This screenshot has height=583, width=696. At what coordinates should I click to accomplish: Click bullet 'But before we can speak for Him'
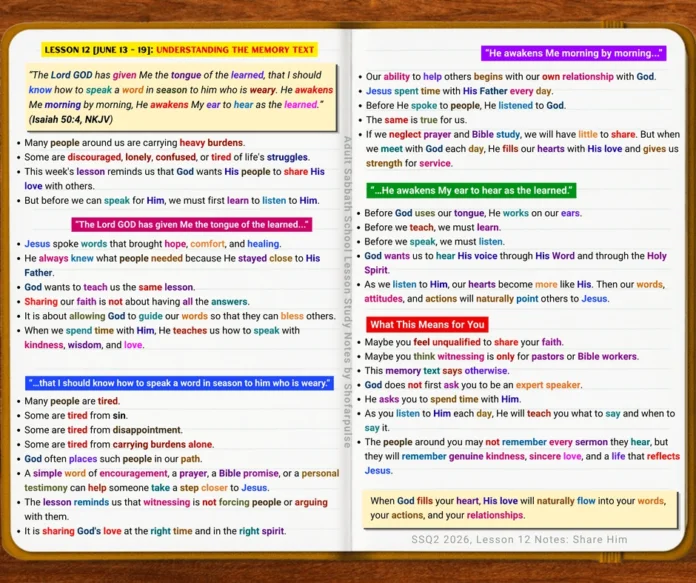pyautogui.click(x=172, y=201)
